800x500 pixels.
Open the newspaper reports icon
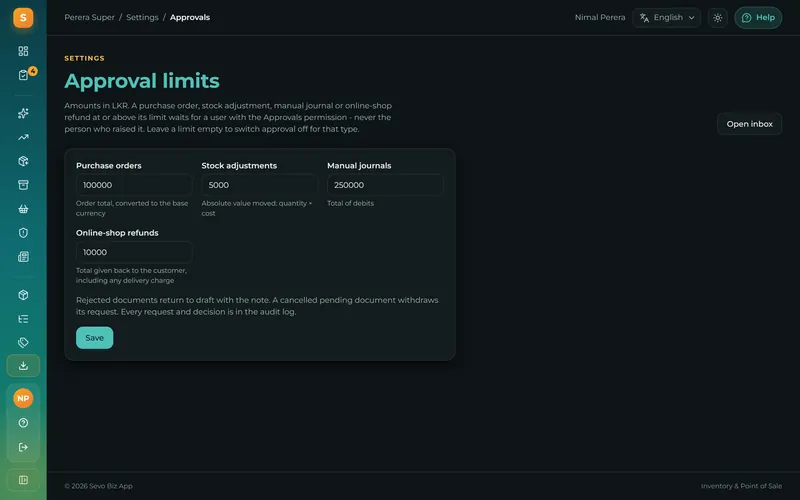click(23, 257)
